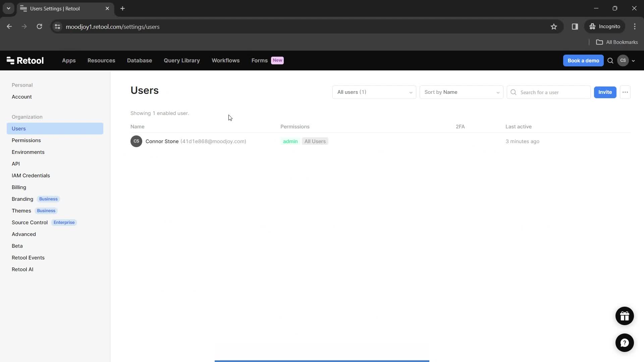Click the help question mark icon
644x362 pixels.
[625, 343]
